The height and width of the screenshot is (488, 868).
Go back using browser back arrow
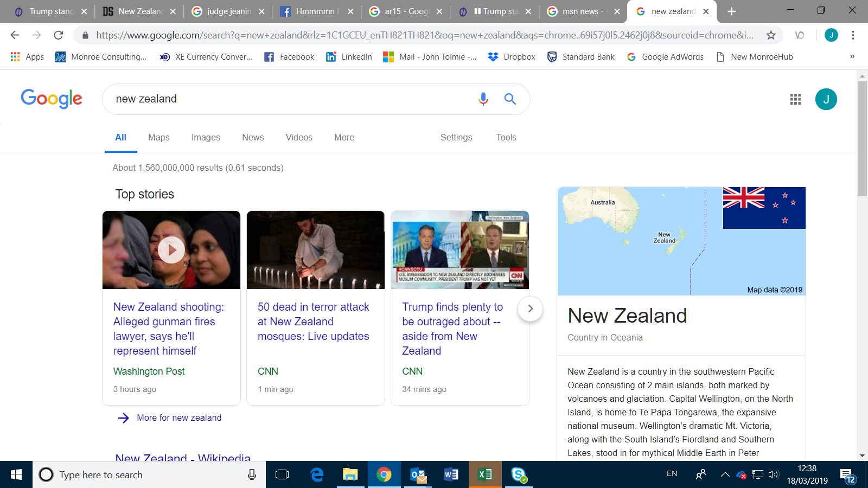(x=15, y=35)
